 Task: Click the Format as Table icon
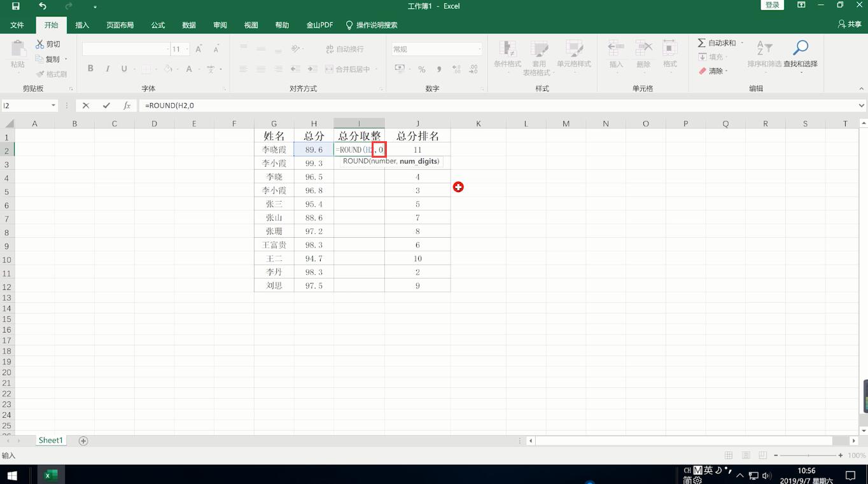(x=539, y=50)
